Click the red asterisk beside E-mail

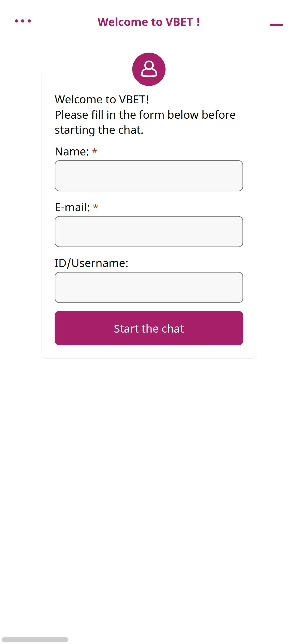96,207
